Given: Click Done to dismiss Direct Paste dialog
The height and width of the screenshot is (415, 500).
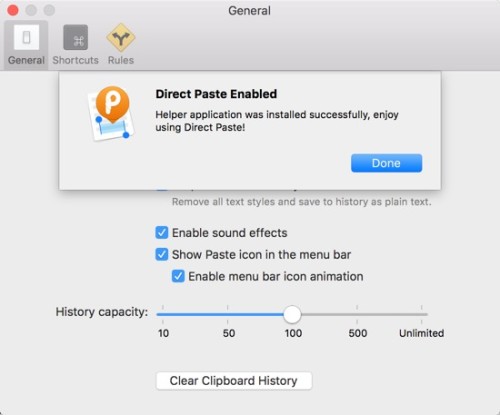Looking at the screenshot, I should tap(386, 163).
